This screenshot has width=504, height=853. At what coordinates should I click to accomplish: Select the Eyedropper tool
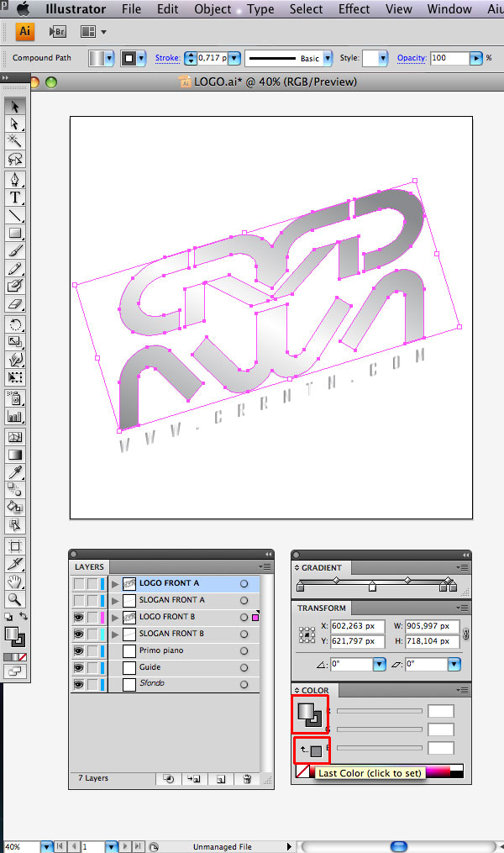point(14,472)
